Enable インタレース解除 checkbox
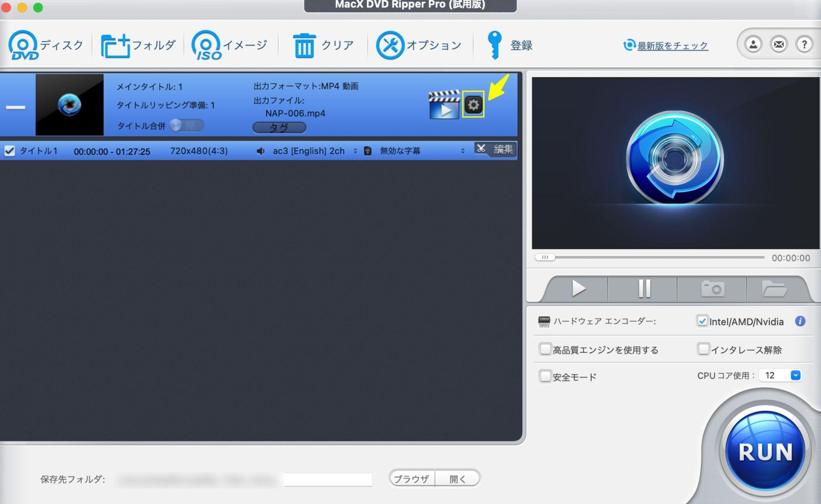 (x=703, y=349)
